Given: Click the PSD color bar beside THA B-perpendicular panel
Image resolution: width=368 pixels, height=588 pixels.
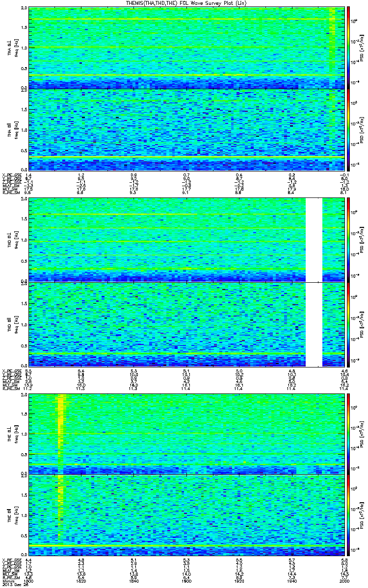Looking at the screenshot, I should point(349,48).
